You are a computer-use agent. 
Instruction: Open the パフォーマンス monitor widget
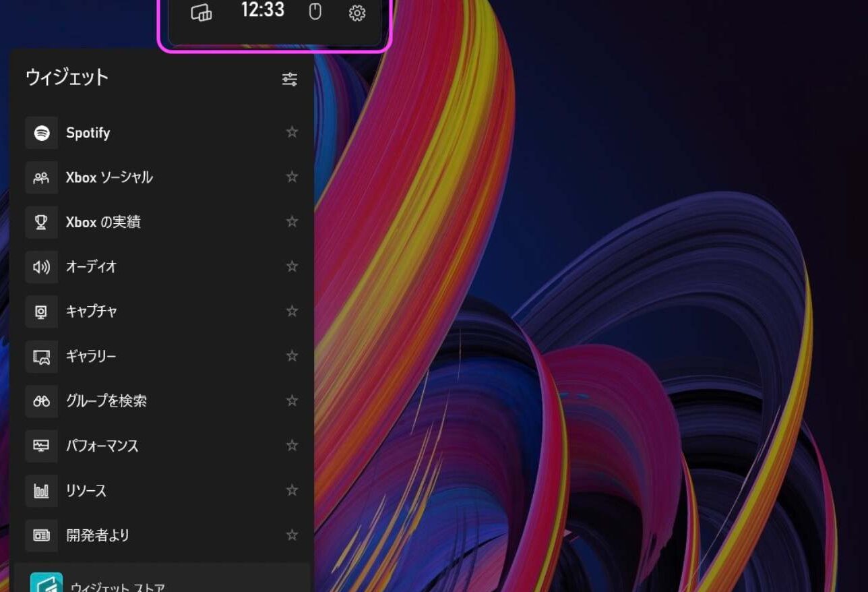pos(42,446)
